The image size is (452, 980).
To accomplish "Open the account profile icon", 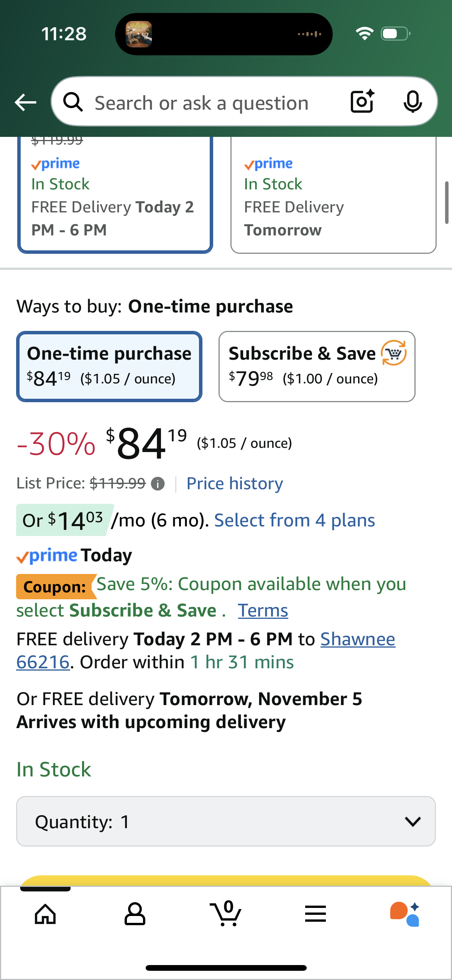I will [135, 914].
